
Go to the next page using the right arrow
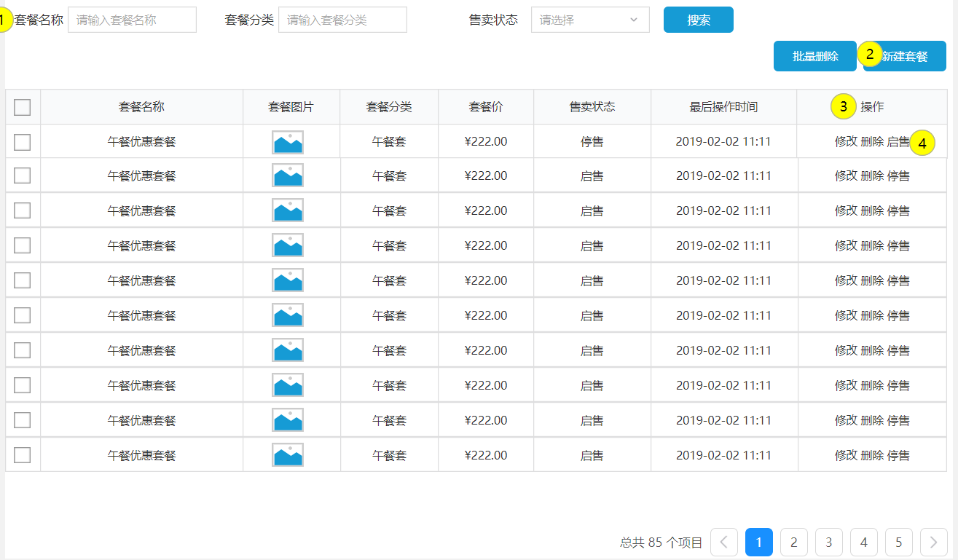[x=933, y=542]
